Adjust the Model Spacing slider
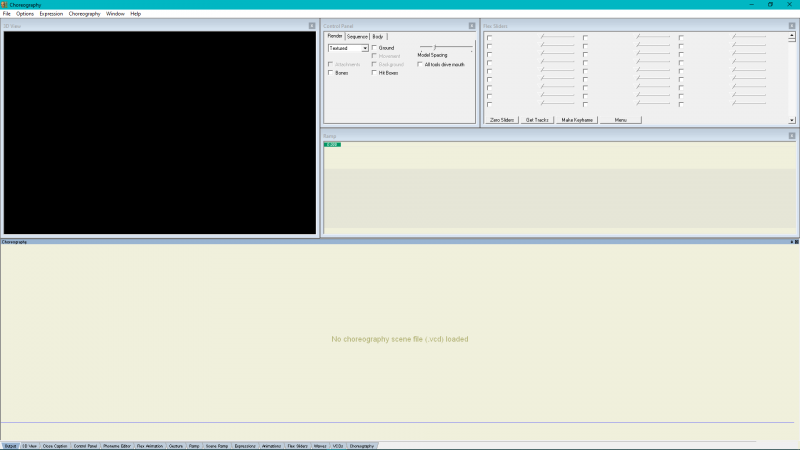800x450 pixels. click(x=445, y=47)
